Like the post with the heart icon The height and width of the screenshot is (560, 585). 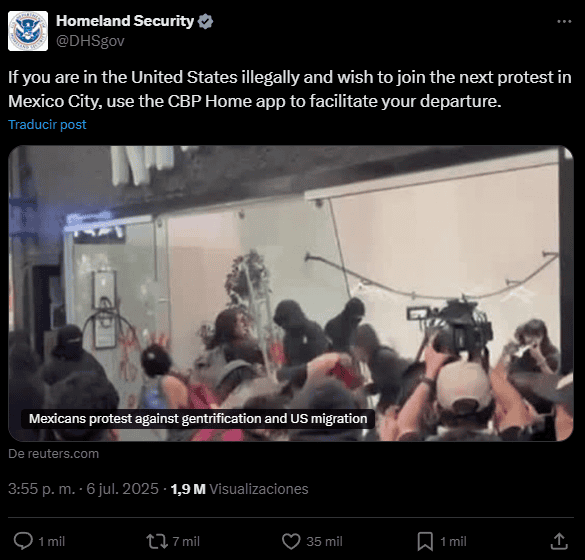291,541
